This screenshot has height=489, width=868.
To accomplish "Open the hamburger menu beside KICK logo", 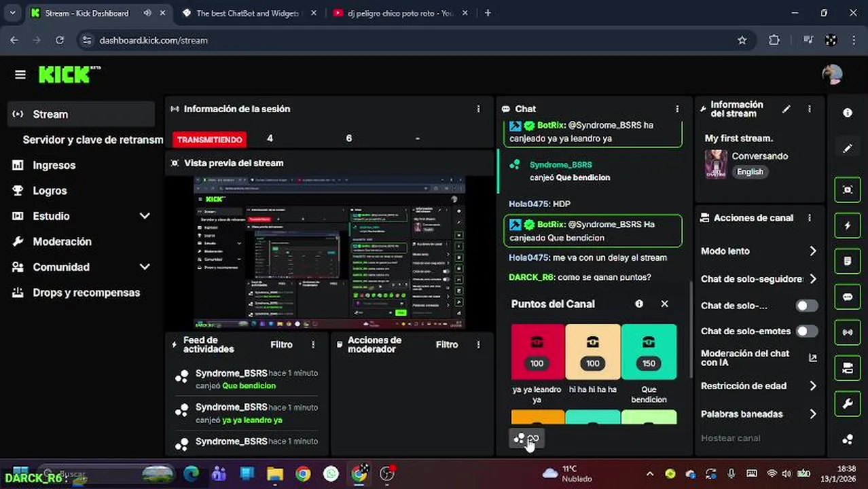I will [20, 75].
